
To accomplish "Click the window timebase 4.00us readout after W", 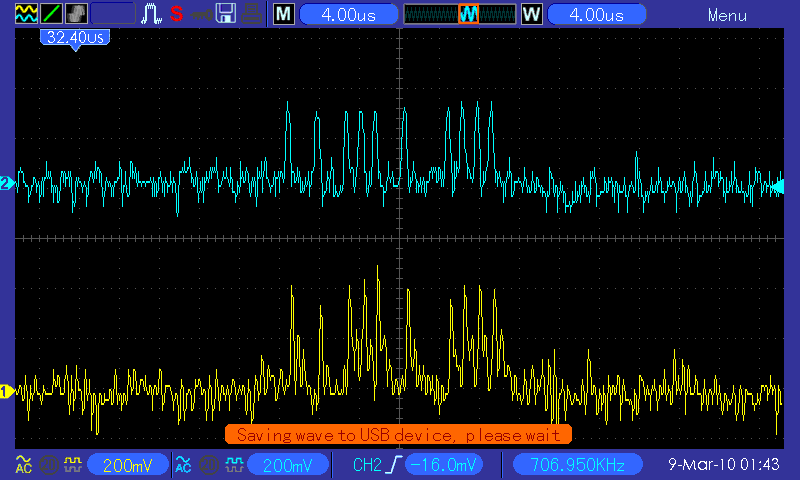I will coord(596,14).
